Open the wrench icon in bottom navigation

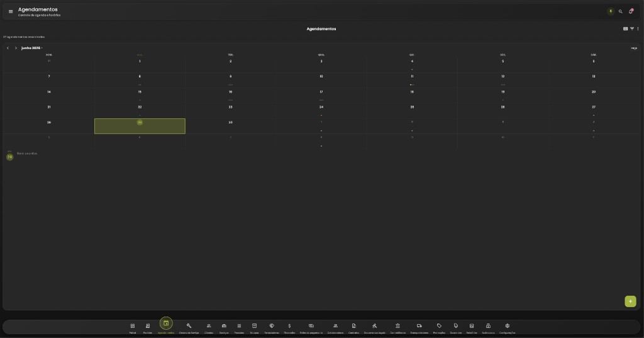pos(189,328)
